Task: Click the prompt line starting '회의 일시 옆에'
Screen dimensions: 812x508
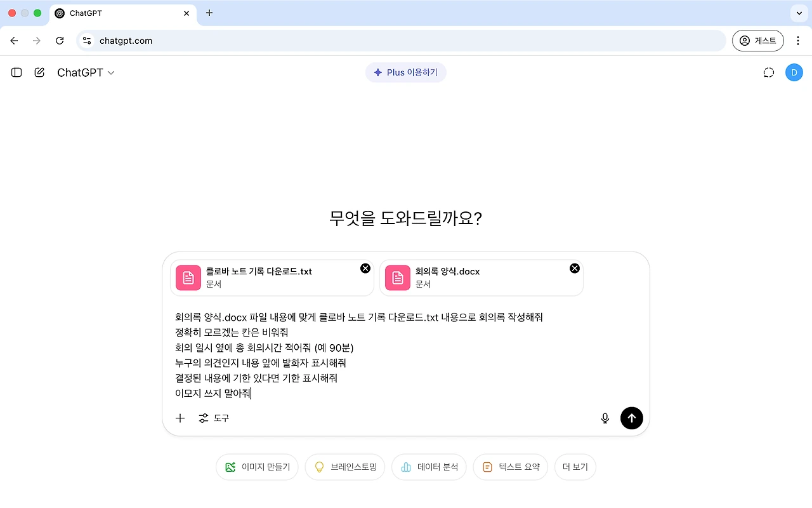Action: (x=264, y=348)
